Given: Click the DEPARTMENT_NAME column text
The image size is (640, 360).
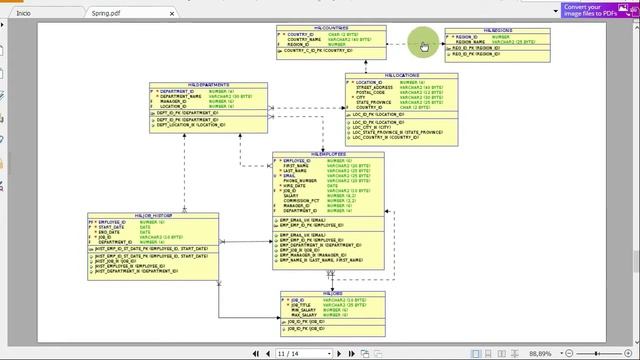Looking at the screenshot, I should [x=181, y=96].
